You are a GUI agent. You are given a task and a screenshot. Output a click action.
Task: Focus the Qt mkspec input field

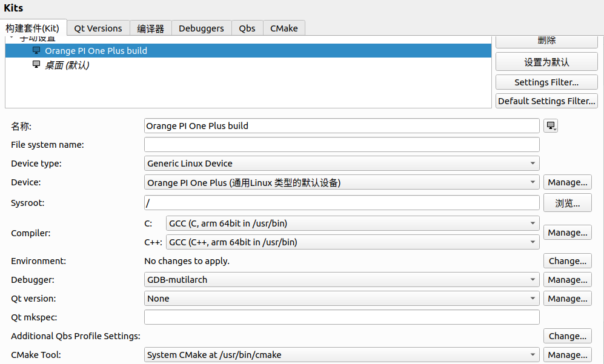point(342,317)
